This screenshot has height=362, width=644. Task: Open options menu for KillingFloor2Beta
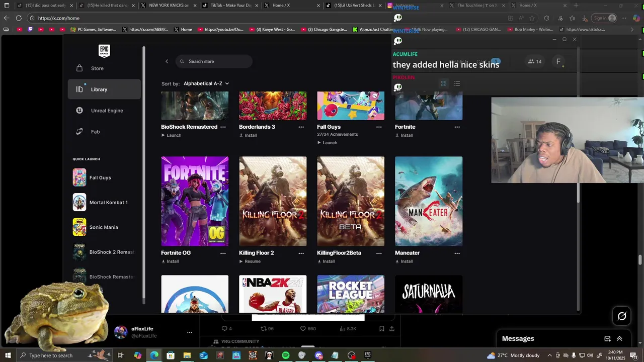pos(379,253)
